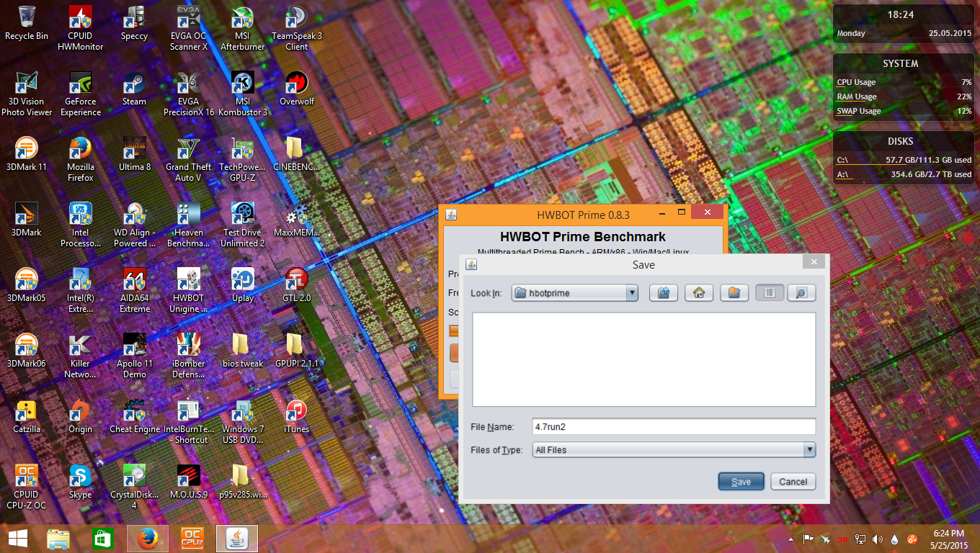Click the Save button
Viewport: 980px width, 553px height.
point(741,482)
